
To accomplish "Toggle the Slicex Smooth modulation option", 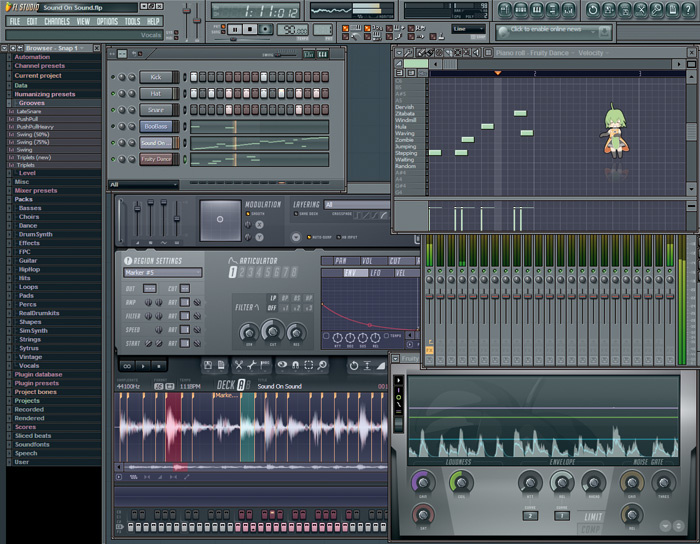I will [x=248, y=214].
